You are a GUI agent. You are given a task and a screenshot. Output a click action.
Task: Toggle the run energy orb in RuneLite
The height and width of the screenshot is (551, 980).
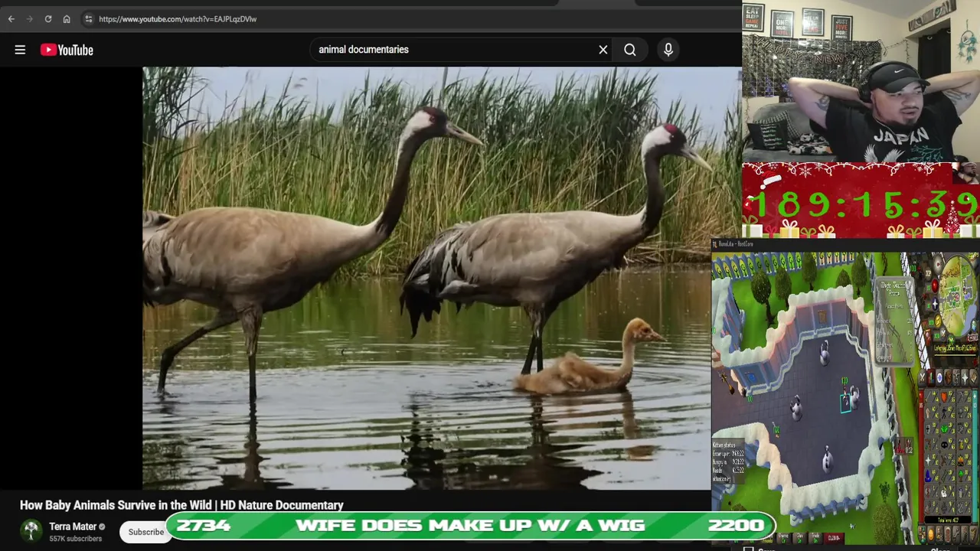(938, 321)
